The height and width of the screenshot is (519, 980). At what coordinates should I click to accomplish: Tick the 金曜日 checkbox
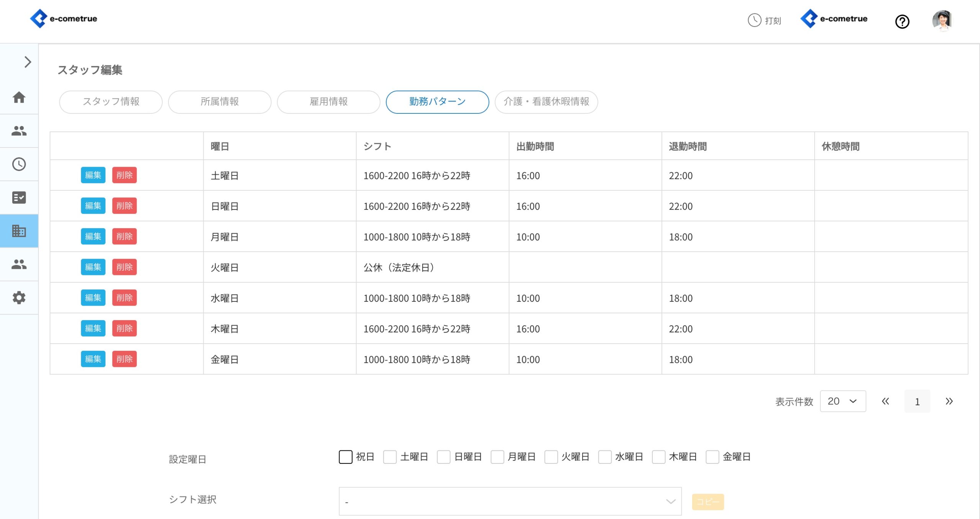(x=712, y=457)
